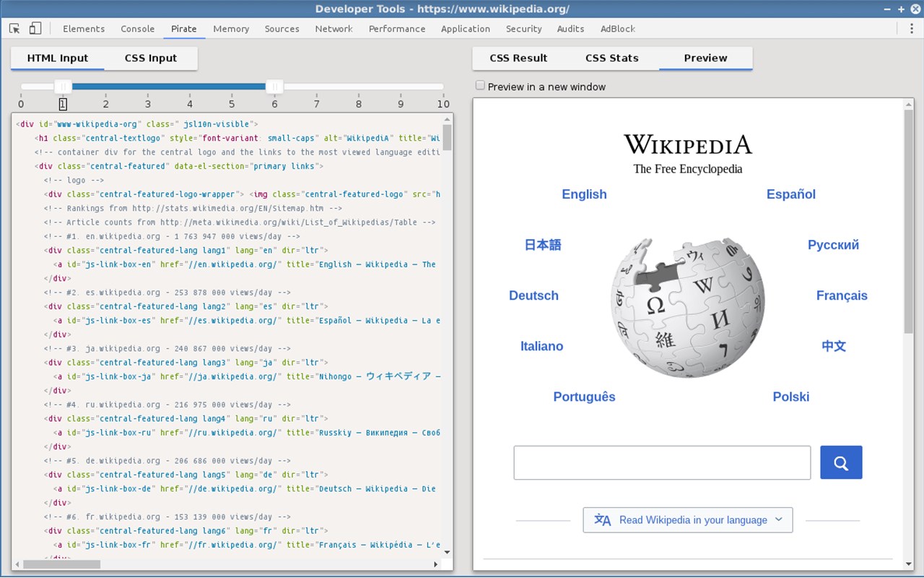This screenshot has width=924, height=578.
Task: Open the Polski Wikipedia link
Action: tap(791, 397)
